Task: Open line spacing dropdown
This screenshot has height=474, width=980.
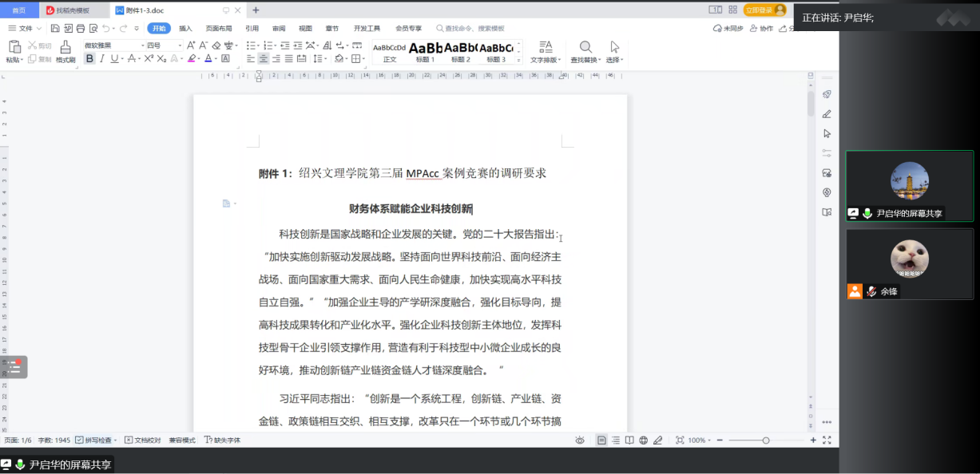Action: (x=319, y=58)
